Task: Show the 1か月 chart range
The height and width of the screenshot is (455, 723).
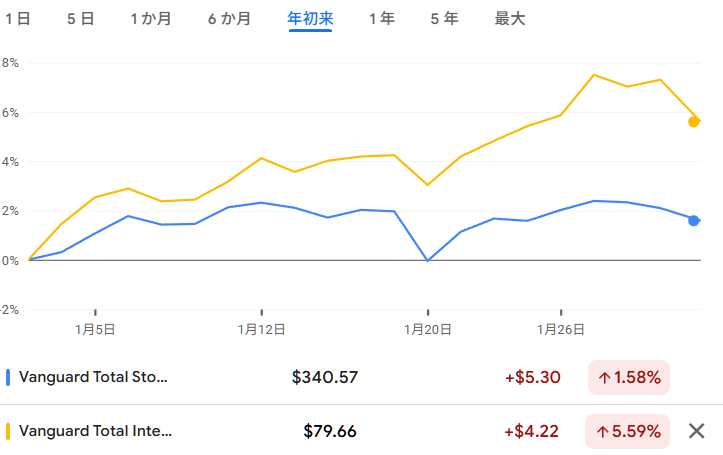Action: (x=151, y=19)
